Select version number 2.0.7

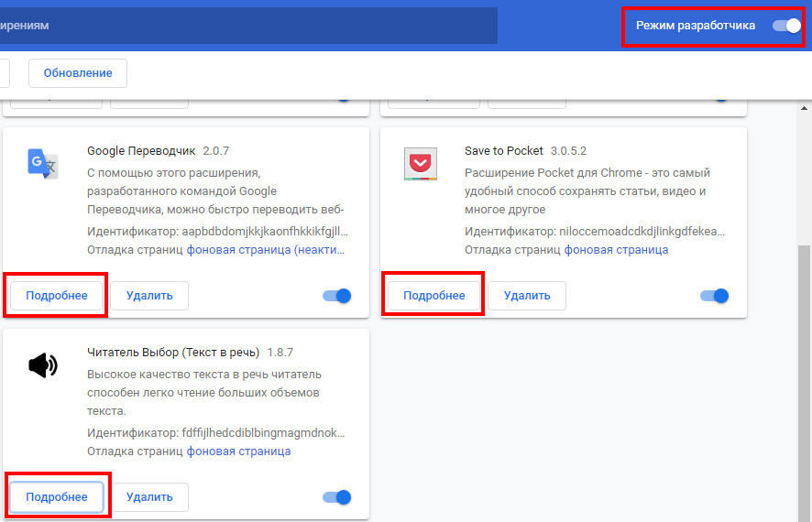tap(216, 151)
